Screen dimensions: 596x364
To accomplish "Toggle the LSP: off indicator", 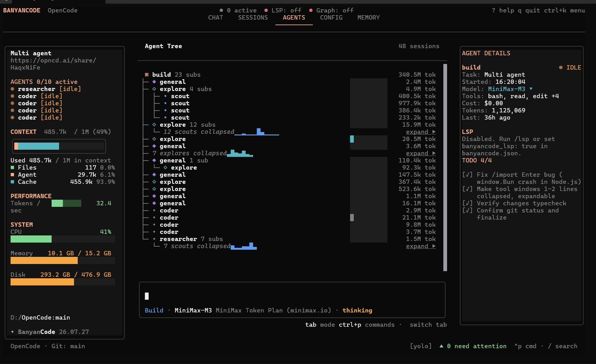I will (x=283, y=10).
